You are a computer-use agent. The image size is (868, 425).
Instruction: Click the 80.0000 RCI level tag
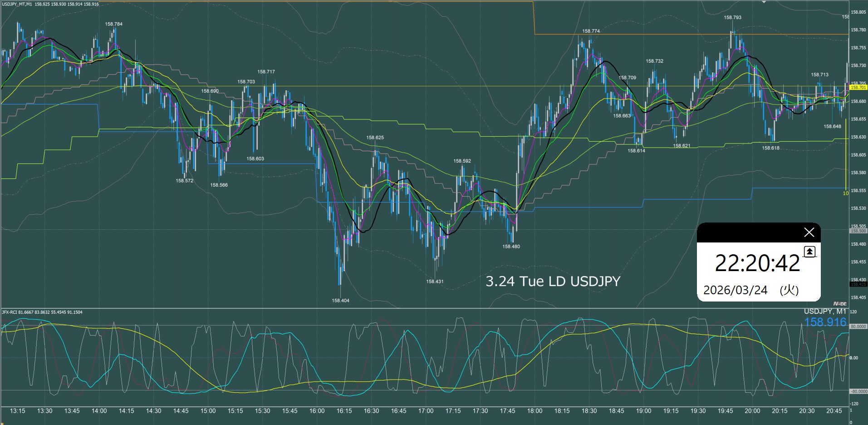tap(858, 326)
